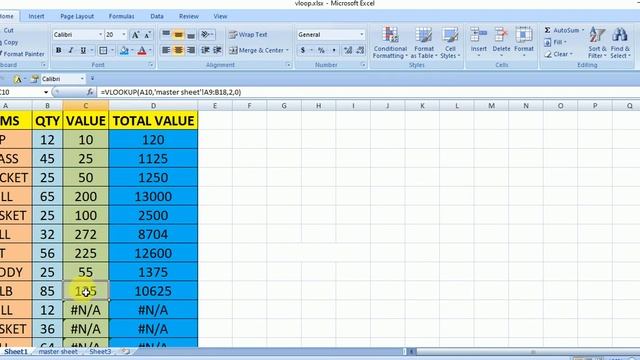The image size is (640, 360).
Task: Toggle top vertical alignment
Action: [166, 35]
